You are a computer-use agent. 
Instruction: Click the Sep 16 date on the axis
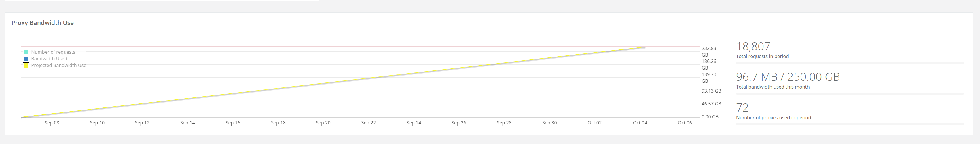(x=233, y=123)
